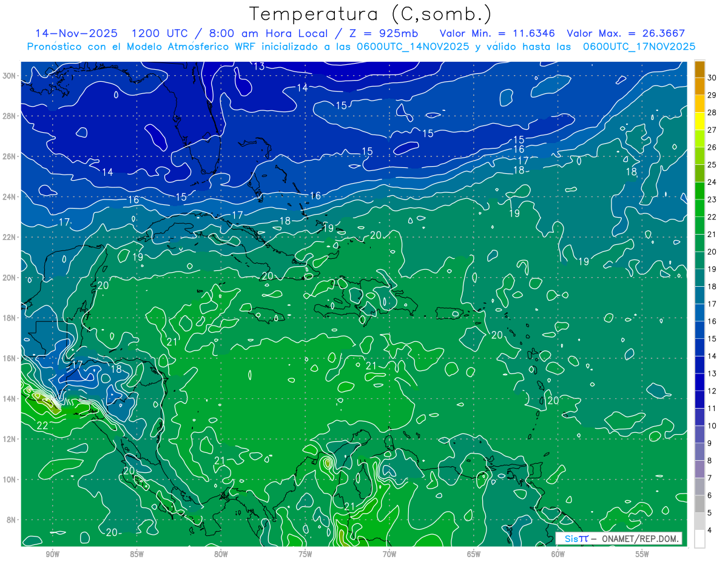The image size is (728, 562).
Task: Click the '13' contour label on the map
Action: (x=259, y=67)
